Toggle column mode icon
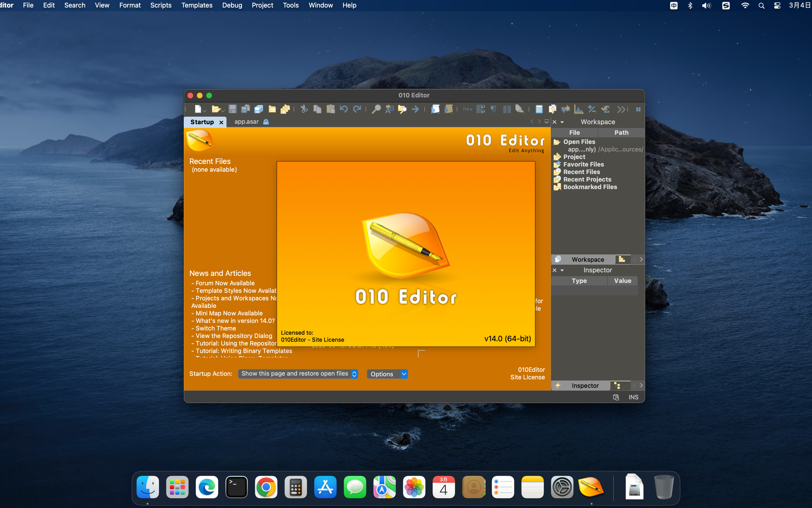Image resolution: width=812 pixels, height=508 pixels. [x=507, y=109]
